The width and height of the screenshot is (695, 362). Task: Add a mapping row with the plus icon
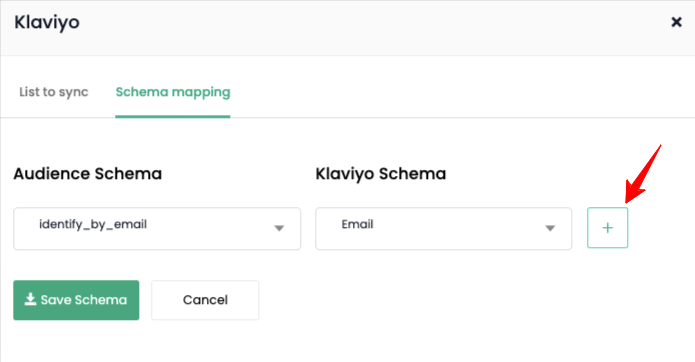point(607,228)
